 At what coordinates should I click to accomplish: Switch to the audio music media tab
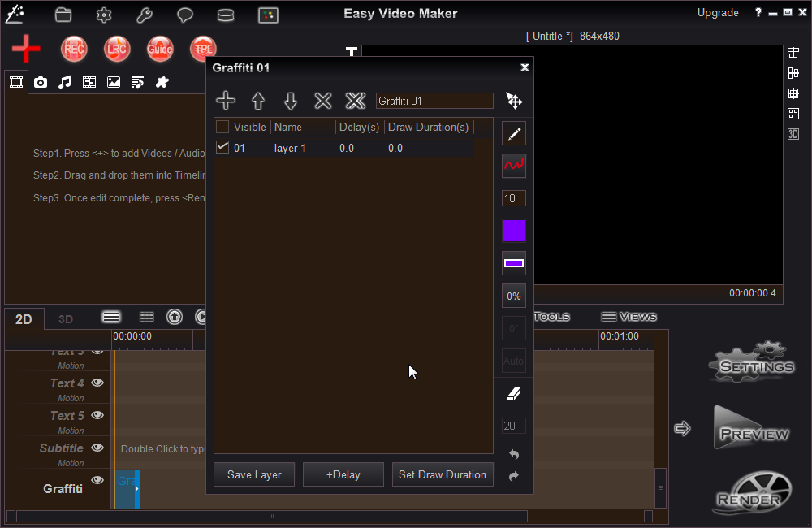(x=65, y=82)
